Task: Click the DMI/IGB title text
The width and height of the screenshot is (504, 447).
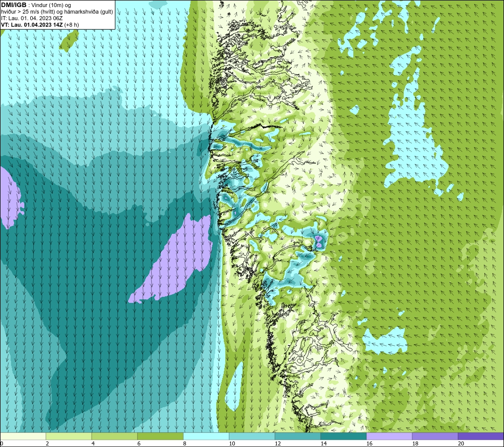Action: 14,5
